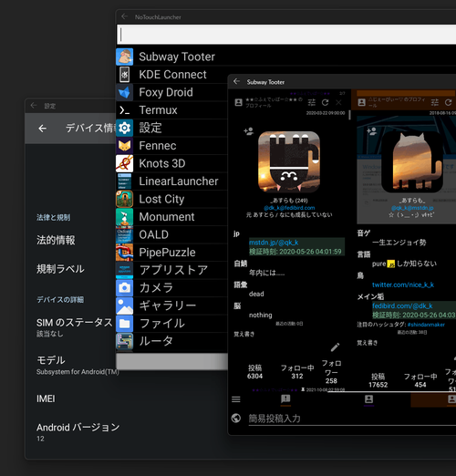Viewport: 456px width, 476px height.
Task: Open @qk_k@mstdn.jp account handle
Action: point(412,208)
